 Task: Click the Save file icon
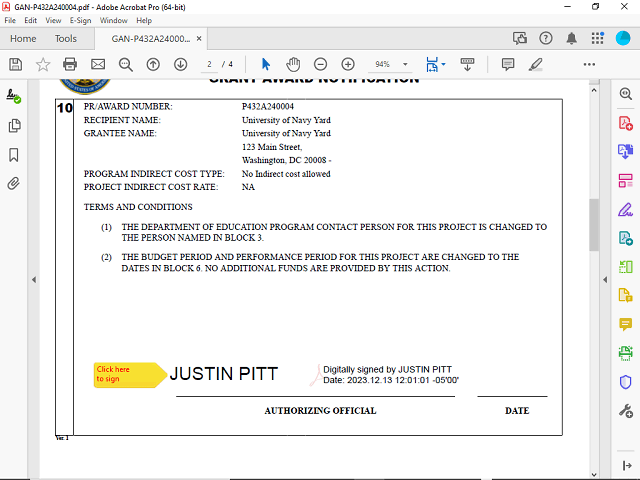[x=15, y=64]
